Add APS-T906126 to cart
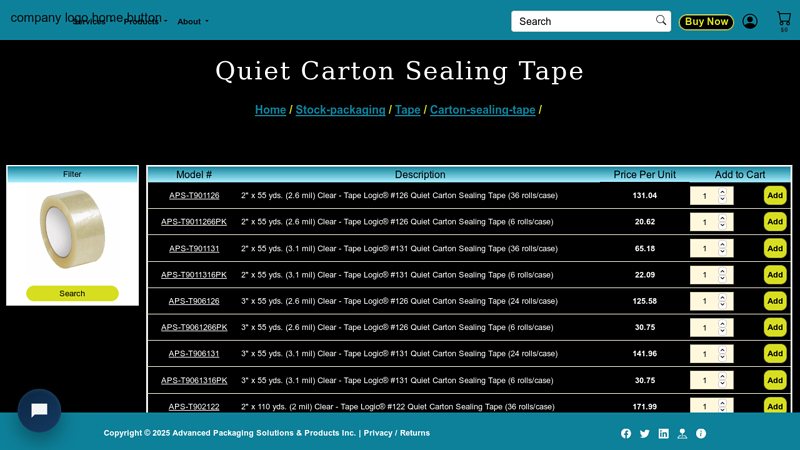 click(775, 301)
